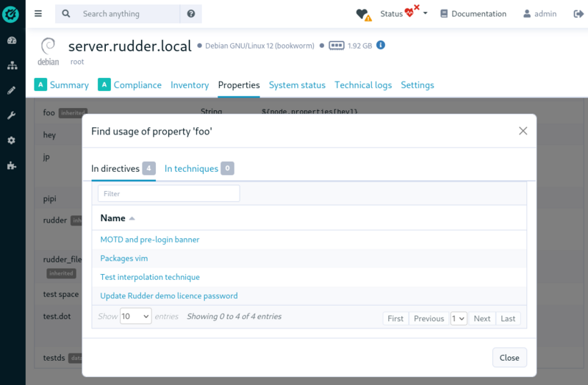Switch to the Inventory tab
The height and width of the screenshot is (385, 588).
point(190,85)
